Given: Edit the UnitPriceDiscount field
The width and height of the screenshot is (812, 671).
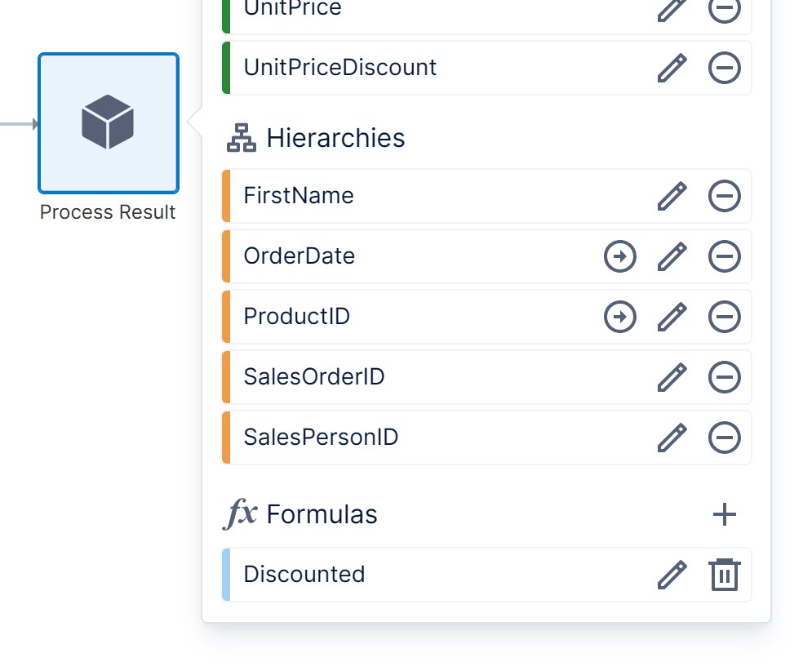Looking at the screenshot, I should point(671,68).
